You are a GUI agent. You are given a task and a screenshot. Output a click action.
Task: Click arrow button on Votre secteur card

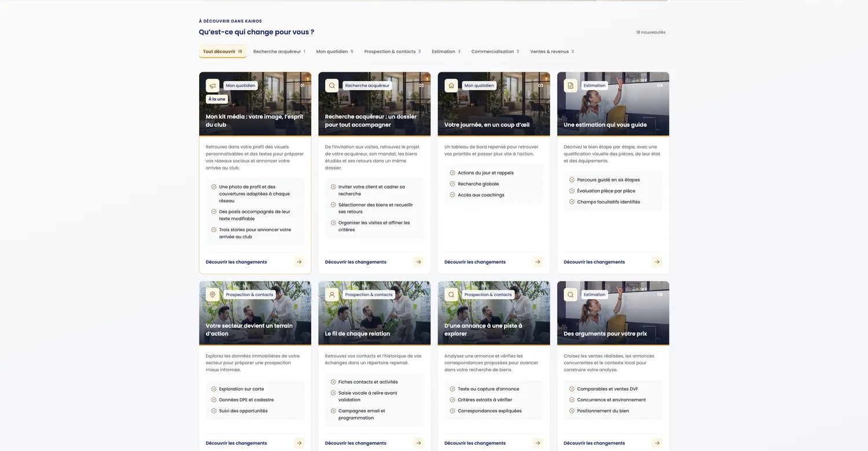tap(299, 443)
